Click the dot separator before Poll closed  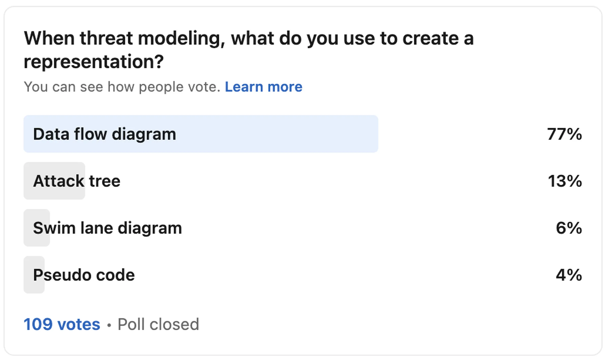click(x=109, y=325)
